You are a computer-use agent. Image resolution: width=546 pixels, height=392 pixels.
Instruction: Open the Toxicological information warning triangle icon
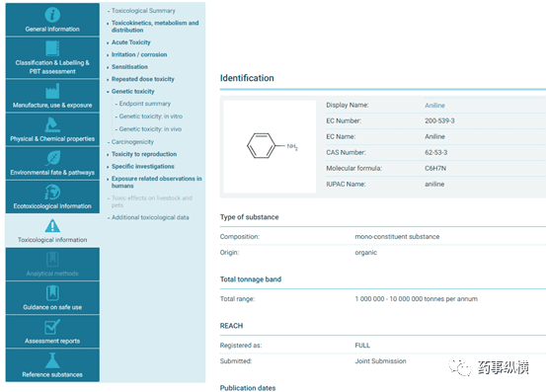pos(52,226)
